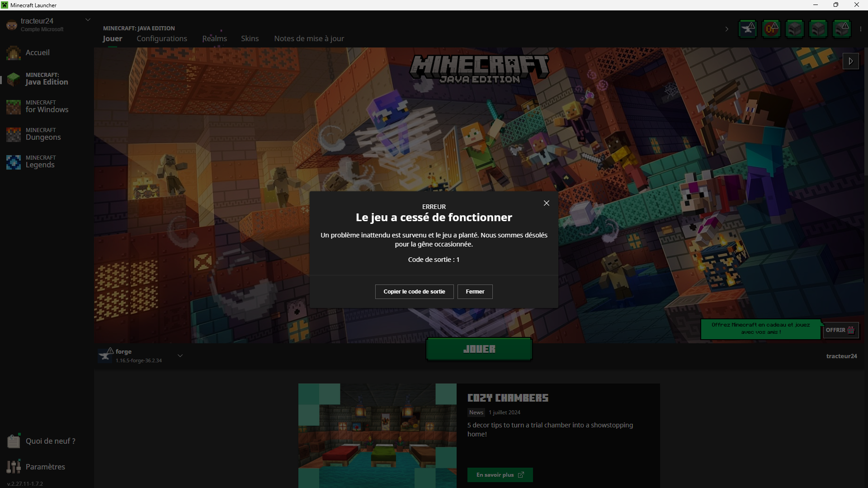Open the Realms tab
Viewport: 868px width, 488px height.
[x=215, y=38]
